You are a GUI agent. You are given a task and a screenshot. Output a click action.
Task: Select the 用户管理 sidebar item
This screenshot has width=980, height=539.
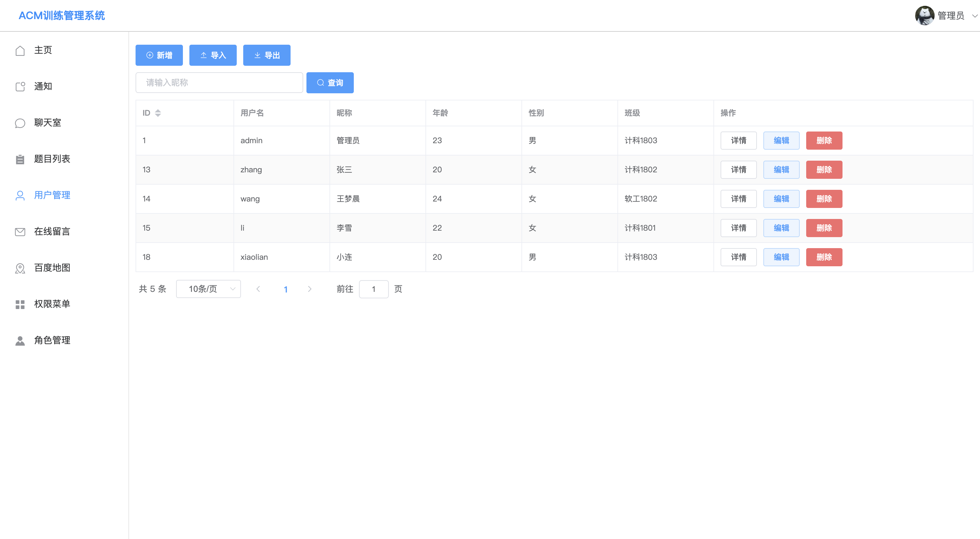point(52,195)
